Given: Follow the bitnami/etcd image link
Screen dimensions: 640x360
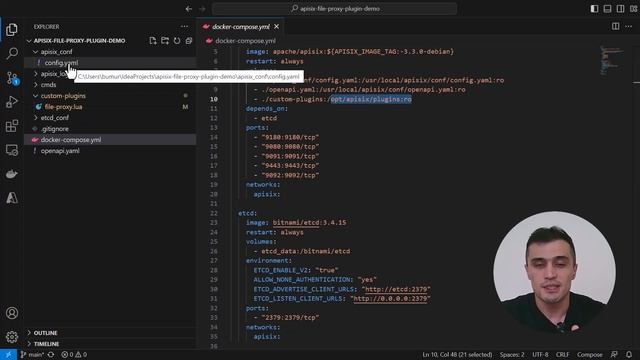Looking at the screenshot, I should point(296,223).
